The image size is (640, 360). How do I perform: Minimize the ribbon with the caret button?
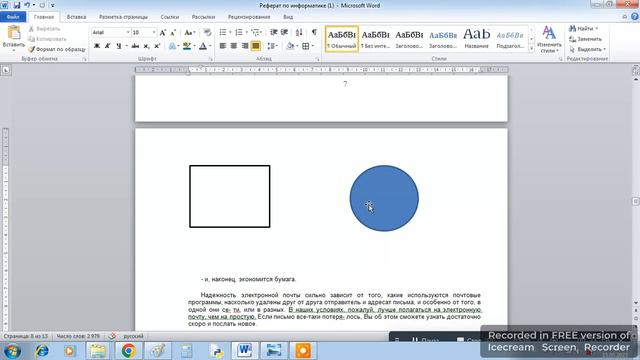624,17
